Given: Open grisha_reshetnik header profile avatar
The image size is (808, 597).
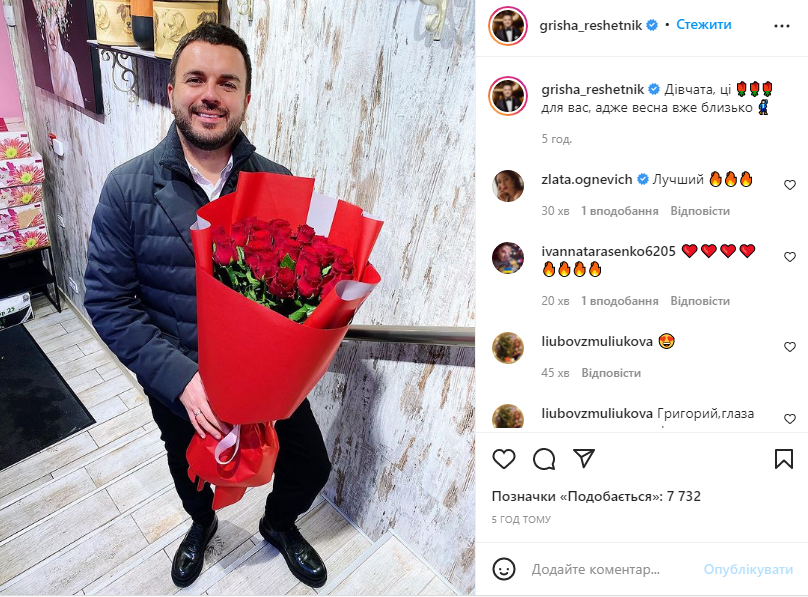Looking at the screenshot, I should tap(508, 25).
